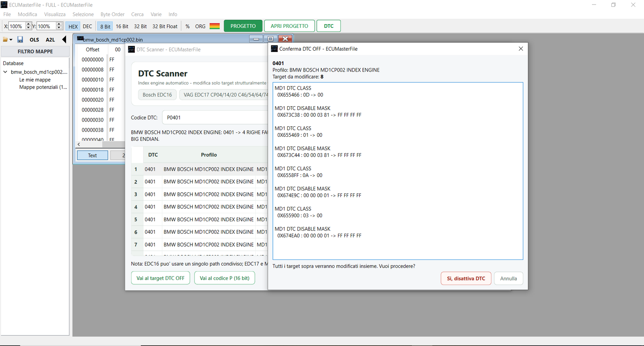Click the bin file window icon
The width and height of the screenshot is (644, 346).
(x=80, y=39)
